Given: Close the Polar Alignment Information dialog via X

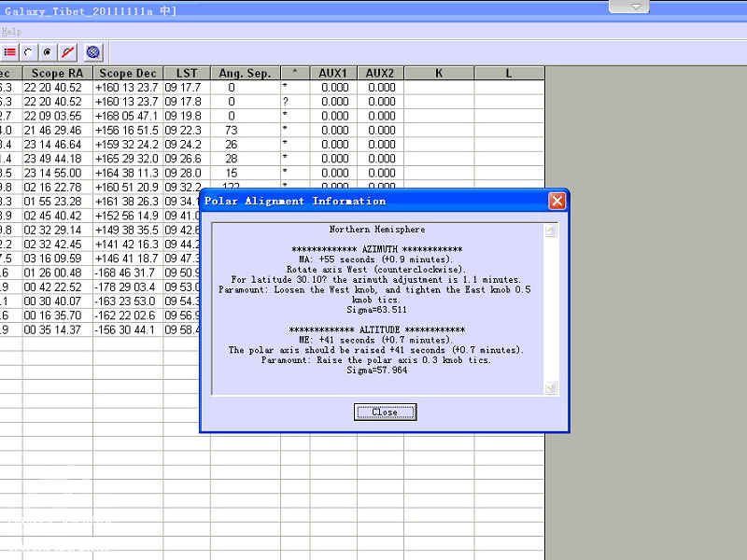Looking at the screenshot, I should (557, 201).
